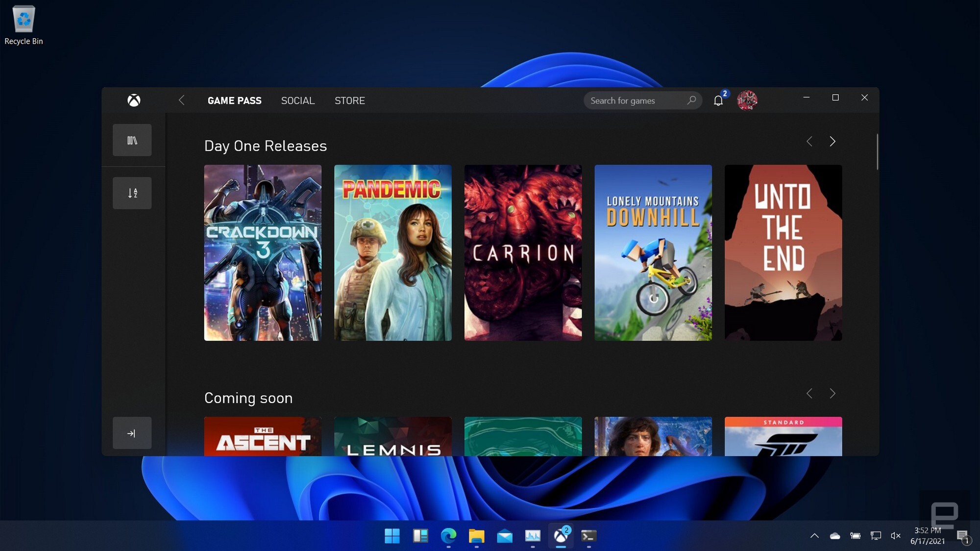This screenshot has width=980, height=551.
Task: Open the monitor chart app in taskbar
Action: 533,536
